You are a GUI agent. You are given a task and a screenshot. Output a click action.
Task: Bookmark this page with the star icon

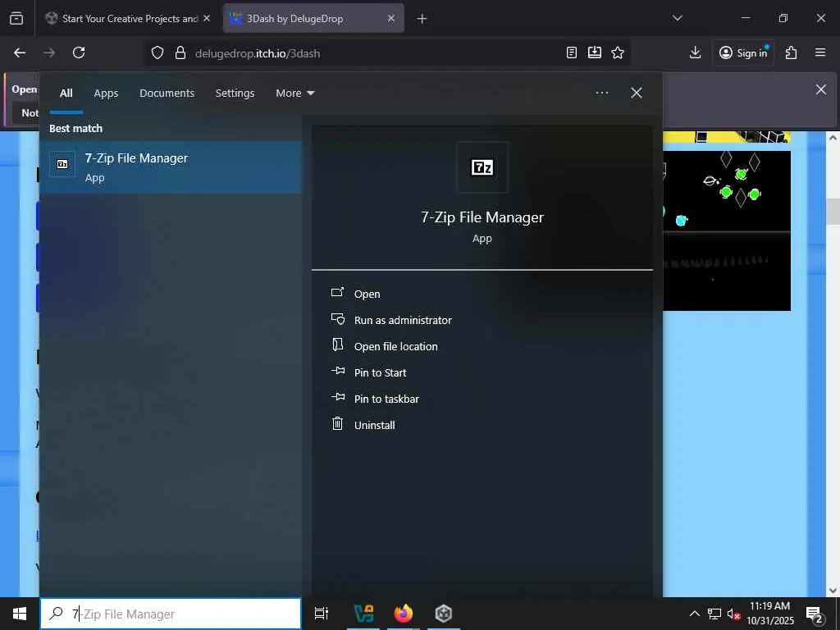[618, 52]
